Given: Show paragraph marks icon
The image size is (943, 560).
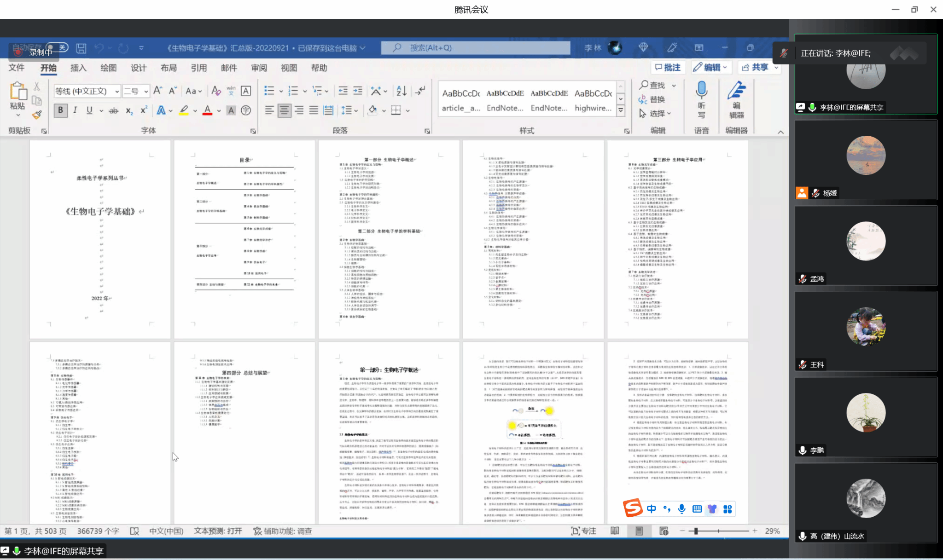Looking at the screenshot, I should (420, 91).
